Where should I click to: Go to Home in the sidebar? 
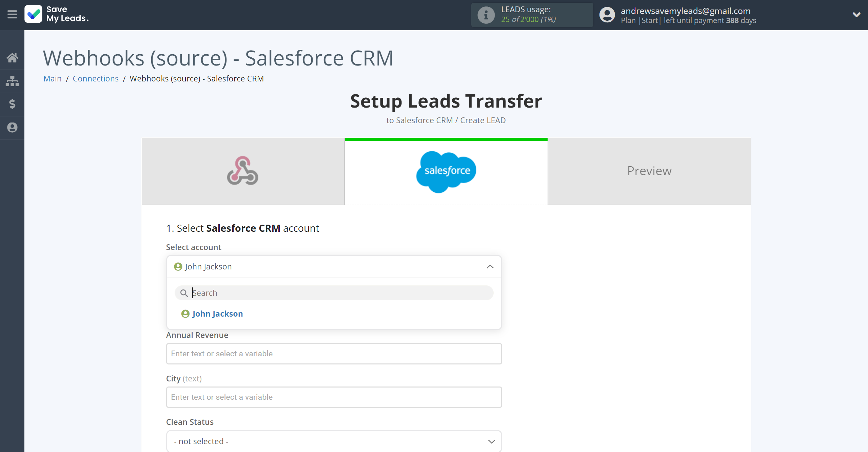click(12, 58)
